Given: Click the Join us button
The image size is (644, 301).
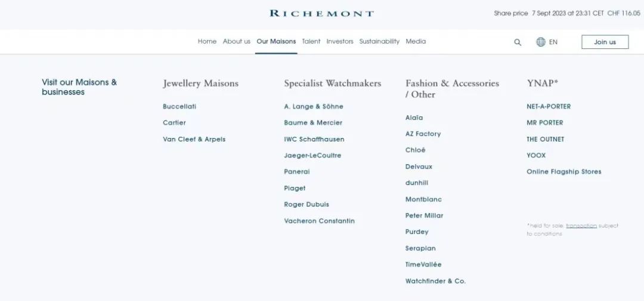Looking at the screenshot, I should pyautogui.click(x=605, y=42).
